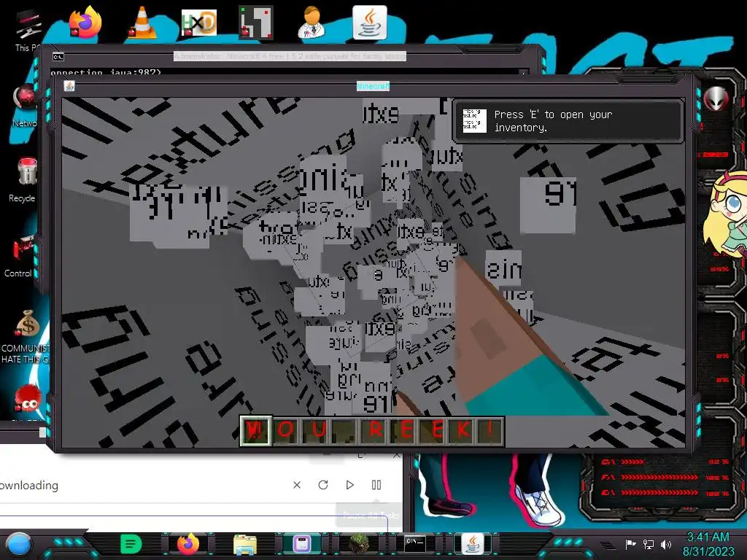
Task: Open the Minecraft grass block taskbar icon
Action: [359, 544]
